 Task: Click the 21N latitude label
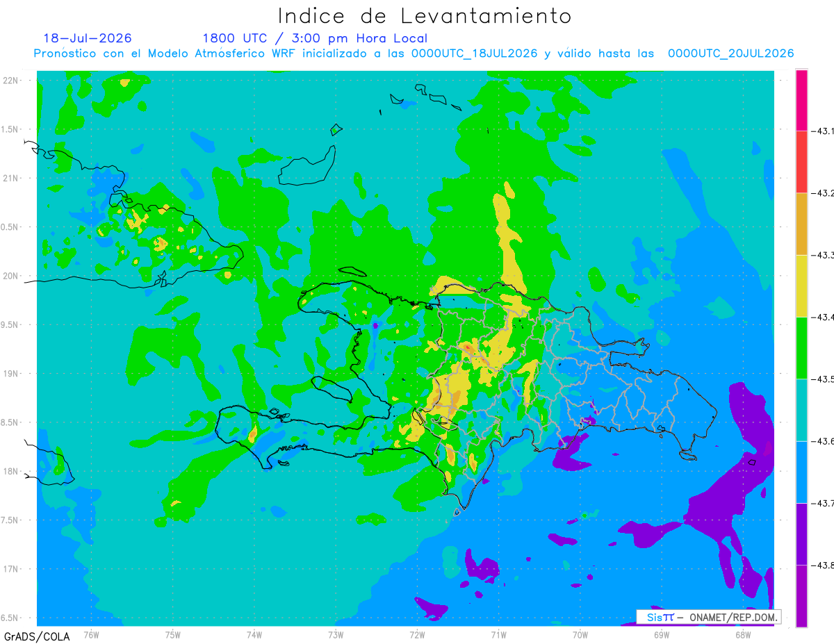pos(11,178)
